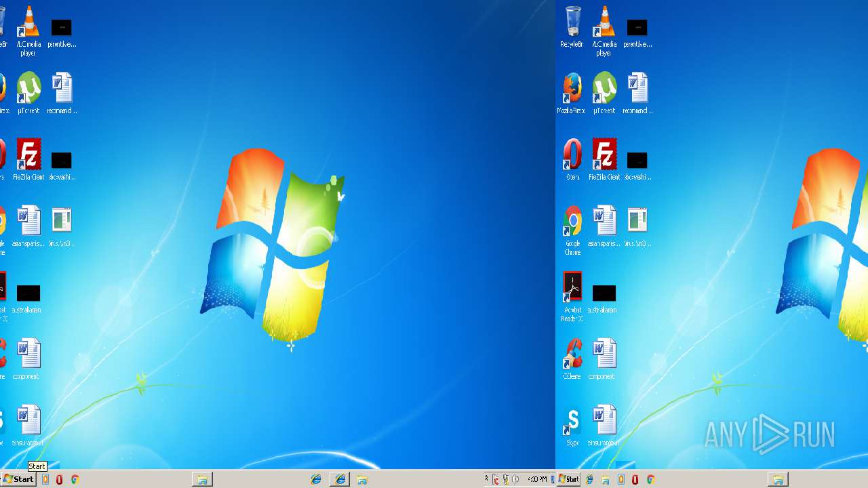The width and height of the screenshot is (868, 488).
Task: Click the right taskbar Start button
Action: (568, 479)
